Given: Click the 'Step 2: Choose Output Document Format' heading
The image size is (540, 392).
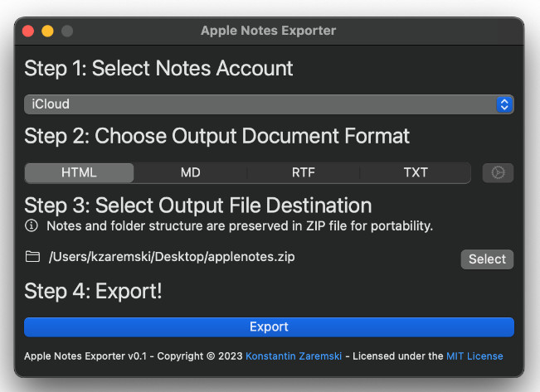Looking at the screenshot, I should 216,136.
